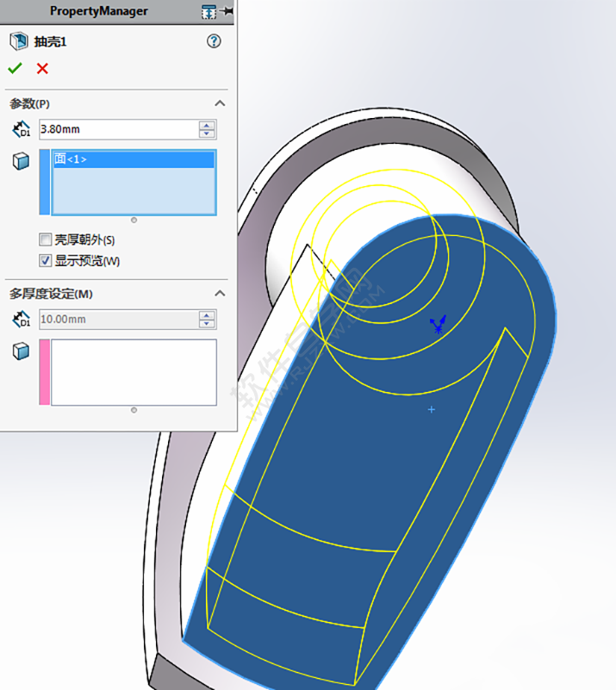Image resolution: width=616 pixels, height=690 pixels.
Task: Click the faces-to-remove cube icon in 参数
Action: click(x=21, y=161)
